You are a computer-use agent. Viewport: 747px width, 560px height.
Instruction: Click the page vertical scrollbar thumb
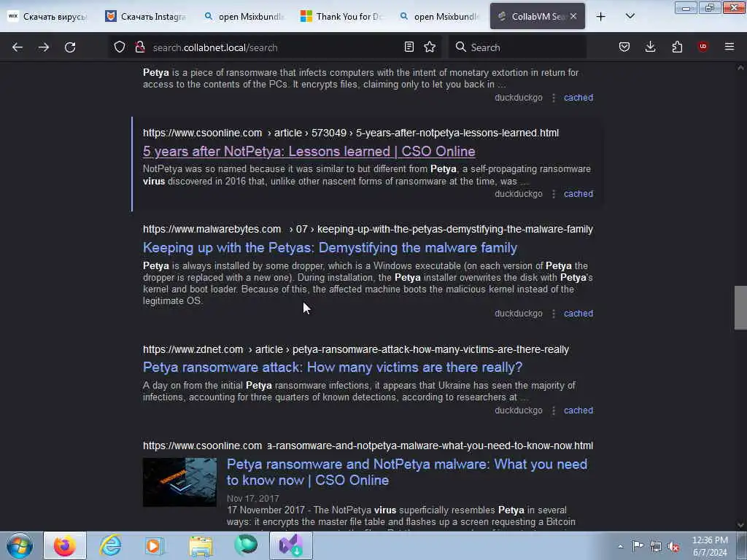point(740,308)
